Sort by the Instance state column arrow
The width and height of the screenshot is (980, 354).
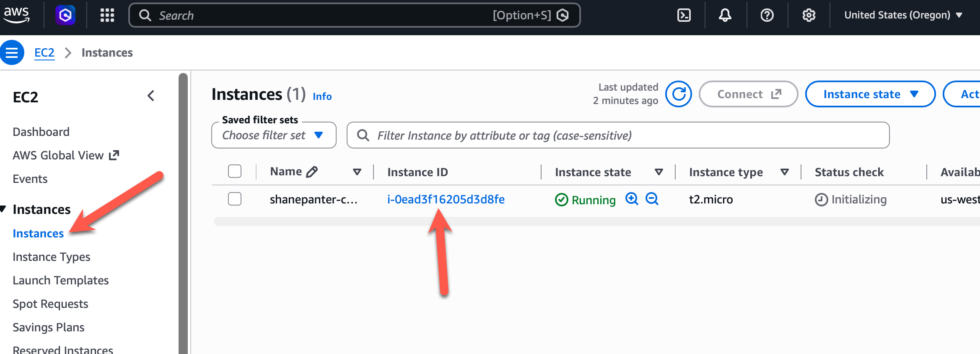point(659,172)
